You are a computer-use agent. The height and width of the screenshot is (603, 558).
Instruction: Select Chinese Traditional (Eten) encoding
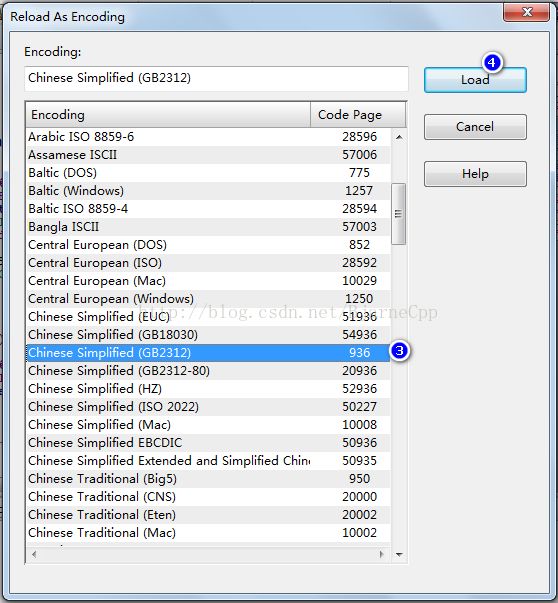click(208, 515)
